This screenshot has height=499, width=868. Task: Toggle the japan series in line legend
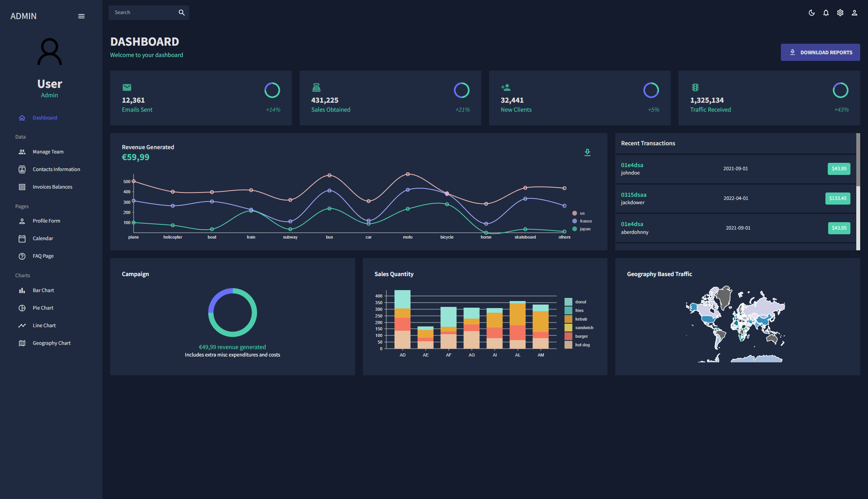pos(575,229)
